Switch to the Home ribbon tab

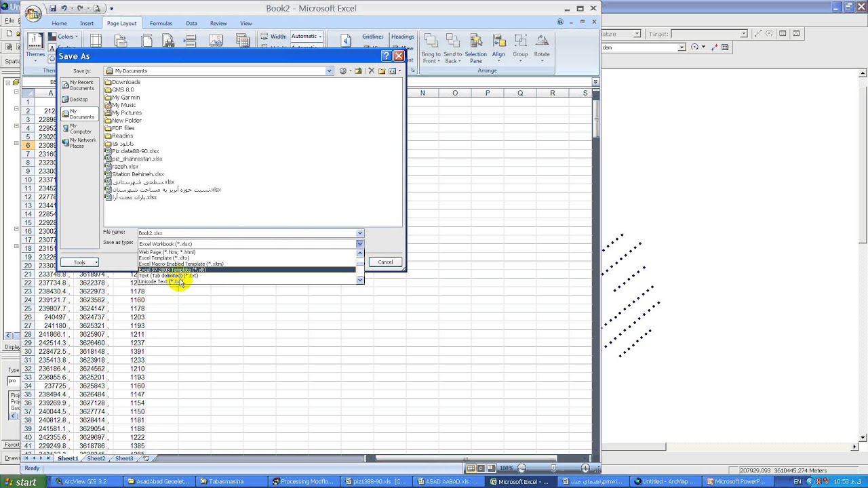(x=59, y=23)
